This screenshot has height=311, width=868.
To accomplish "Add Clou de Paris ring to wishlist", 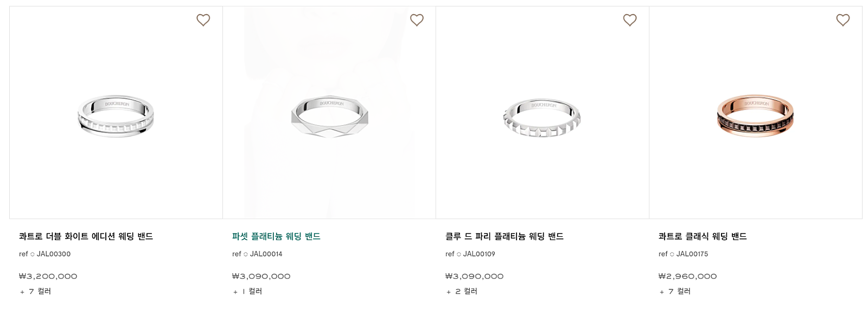I will (630, 20).
